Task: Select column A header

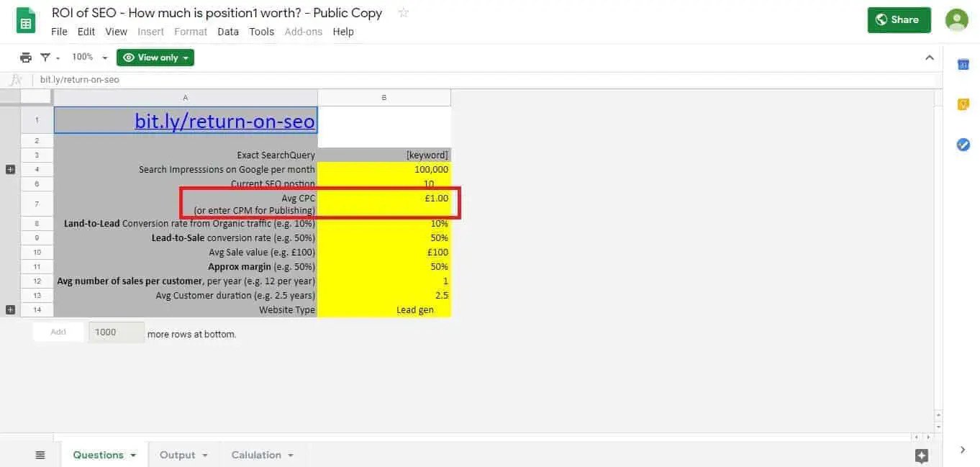Action: click(186, 97)
